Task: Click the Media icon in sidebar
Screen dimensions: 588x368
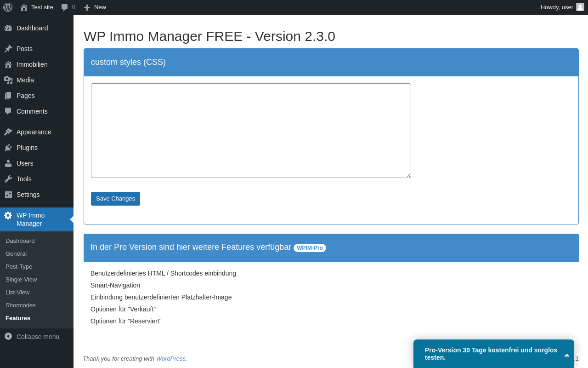Action: [8, 80]
